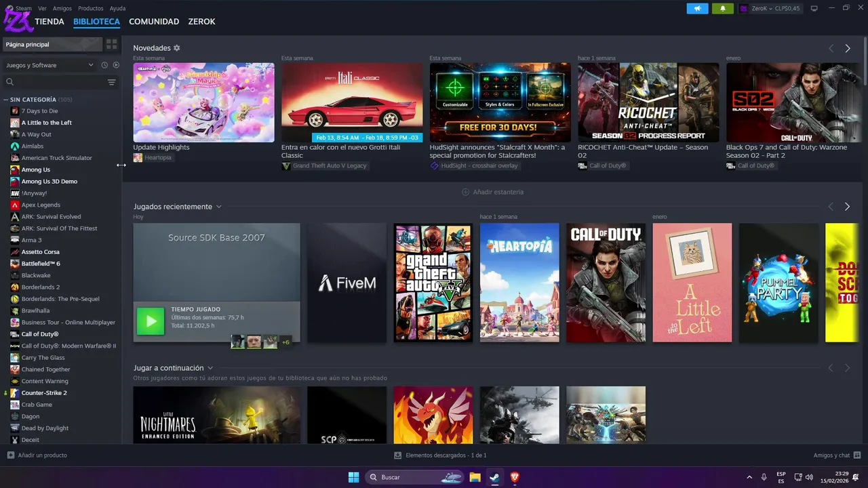Open Añadir un producto plus icon
868x488 pixels.
(x=10, y=455)
